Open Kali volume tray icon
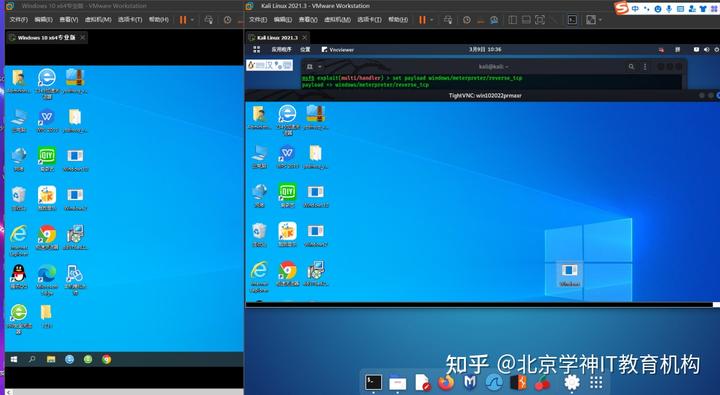This screenshot has width=720, height=395. 706,49
